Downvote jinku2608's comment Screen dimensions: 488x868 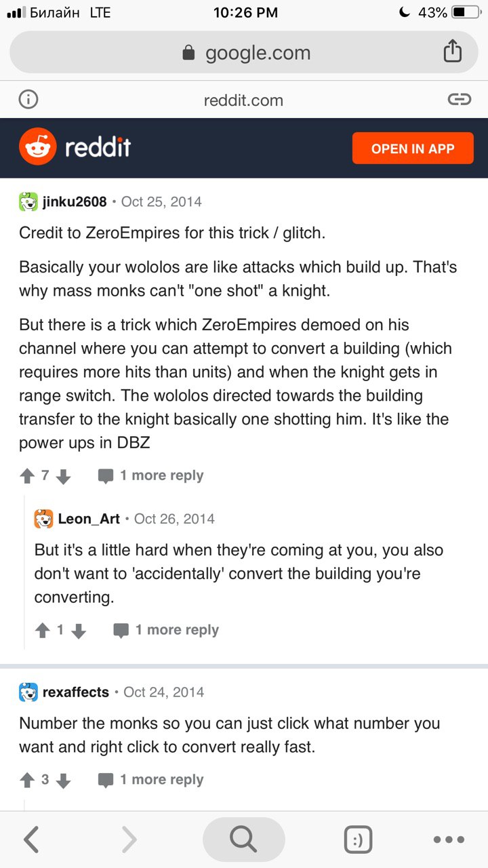click(63, 476)
